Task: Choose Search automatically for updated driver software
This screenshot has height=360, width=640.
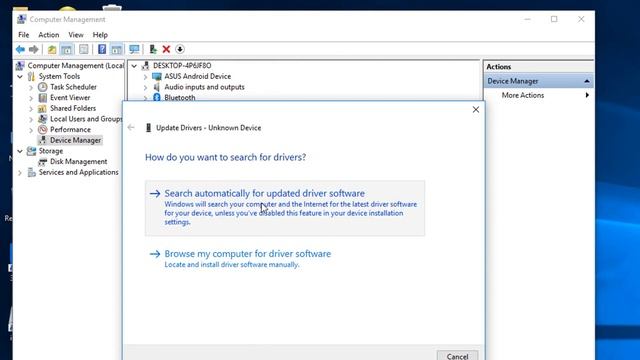Action: [x=285, y=208]
